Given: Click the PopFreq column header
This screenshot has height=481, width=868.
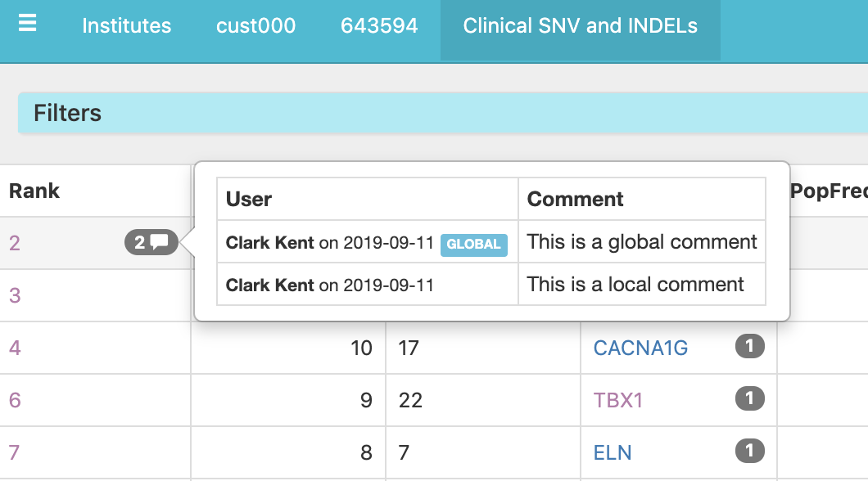Looking at the screenshot, I should (829, 191).
